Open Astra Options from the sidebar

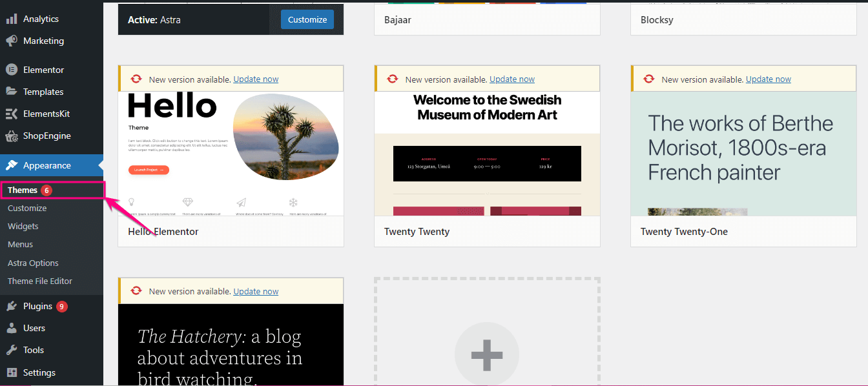[x=32, y=263]
